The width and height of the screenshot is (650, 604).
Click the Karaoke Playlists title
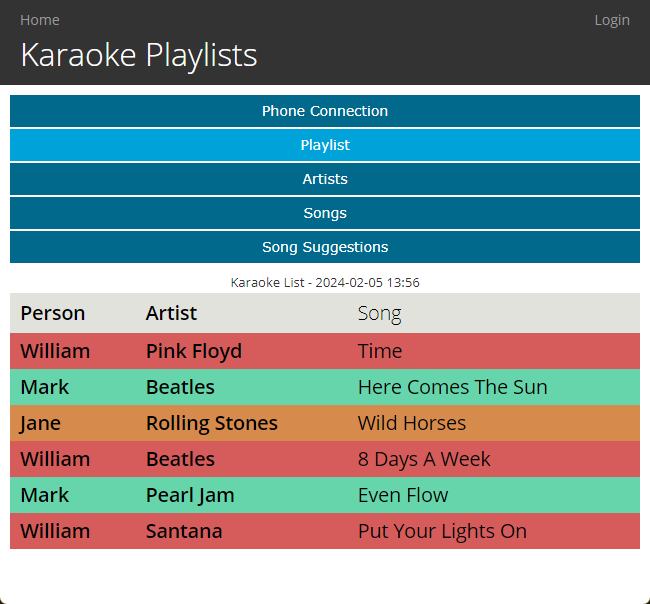pos(139,55)
